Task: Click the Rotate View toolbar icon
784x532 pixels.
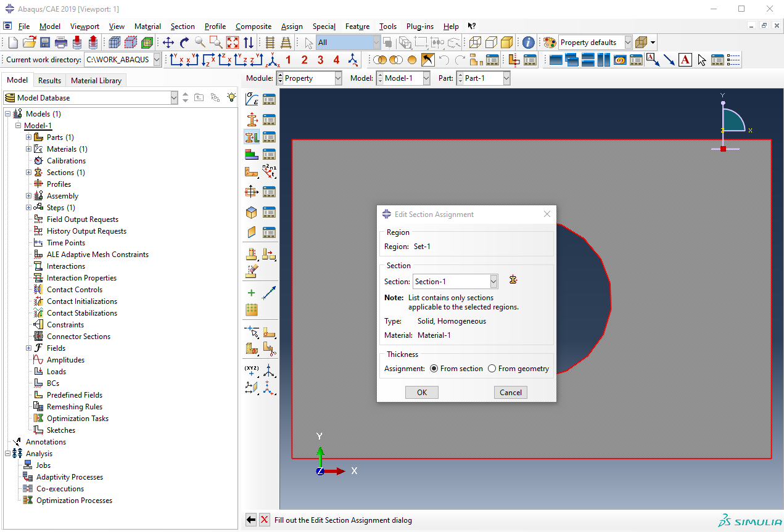Action: point(184,43)
